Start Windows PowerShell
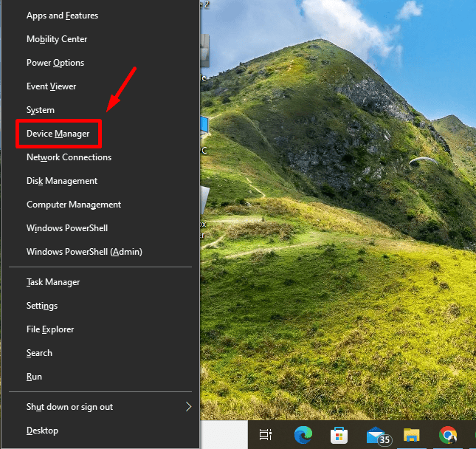Viewport: 476px width, 449px height. pos(100,228)
